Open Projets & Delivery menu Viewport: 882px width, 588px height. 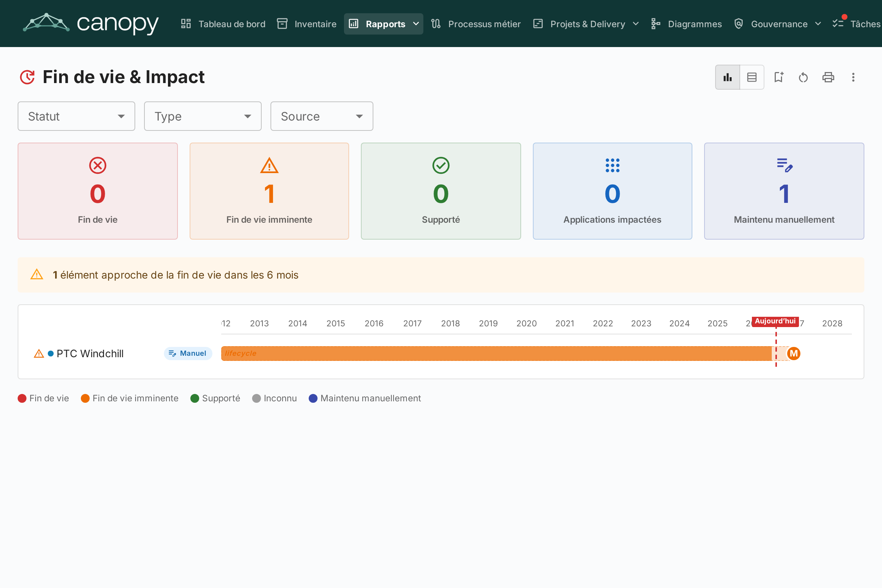coord(586,24)
